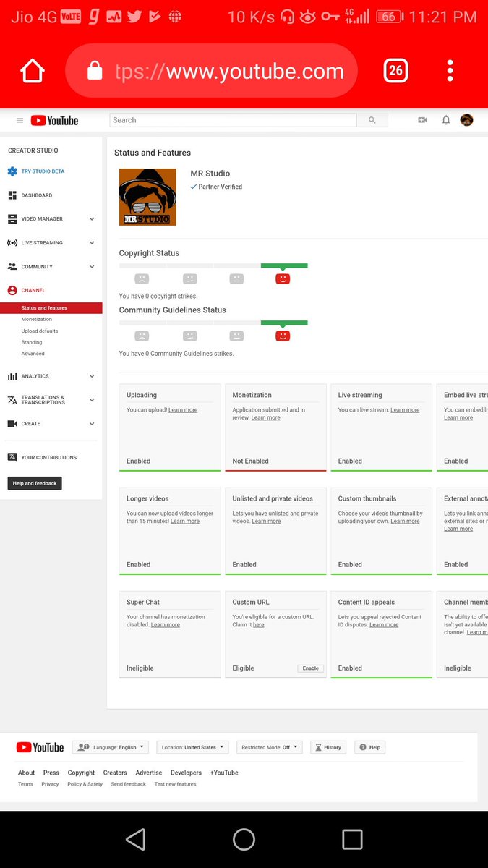Click the red smiley under Copyright Status

point(283,278)
